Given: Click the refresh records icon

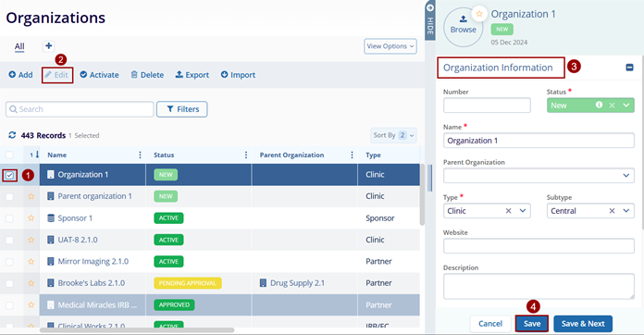Looking at the screenshot, I should tap(12, 135).
